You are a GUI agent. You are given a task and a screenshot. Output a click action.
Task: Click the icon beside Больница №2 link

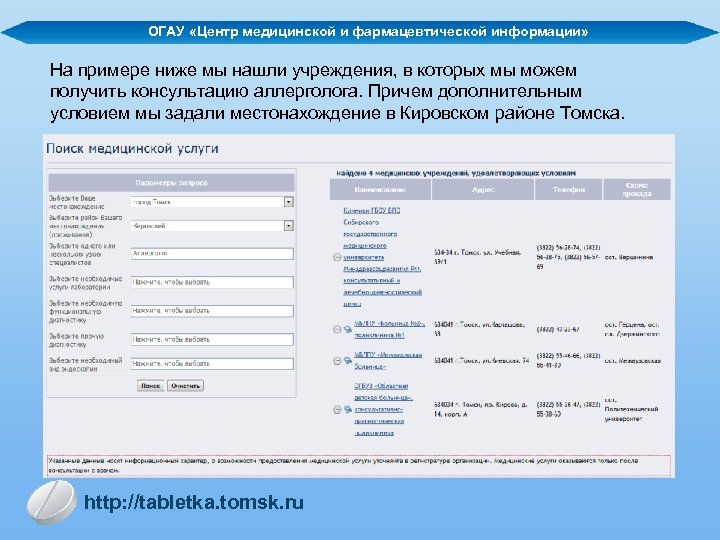[348, 329]
